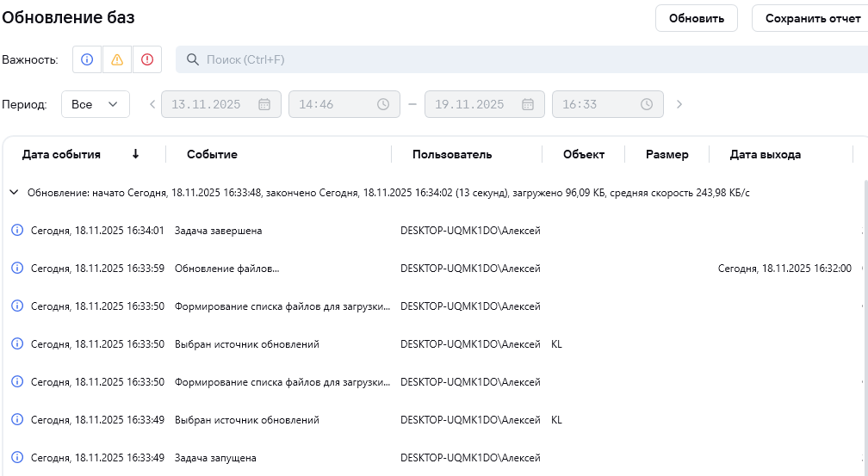This screenshot has width=868, height=476.
Task: Select the Задача запущена event text
Action: (x=215, y=458)
